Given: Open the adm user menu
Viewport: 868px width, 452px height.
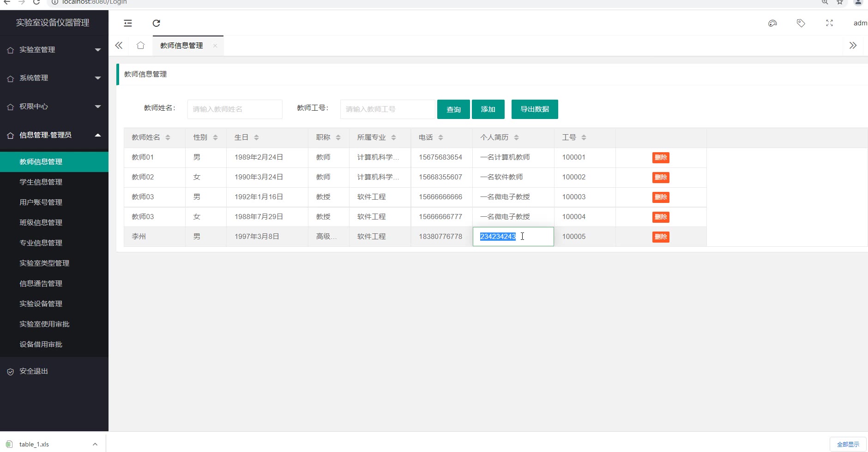Looking at the screenshot, I should pyautogui.click(x=860, y=23).
